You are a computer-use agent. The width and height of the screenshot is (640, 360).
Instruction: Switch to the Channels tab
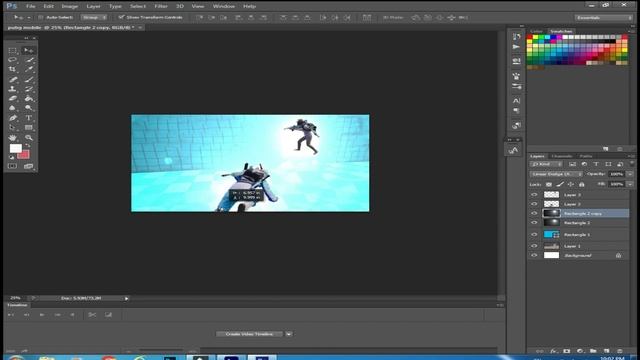point(562,156)
